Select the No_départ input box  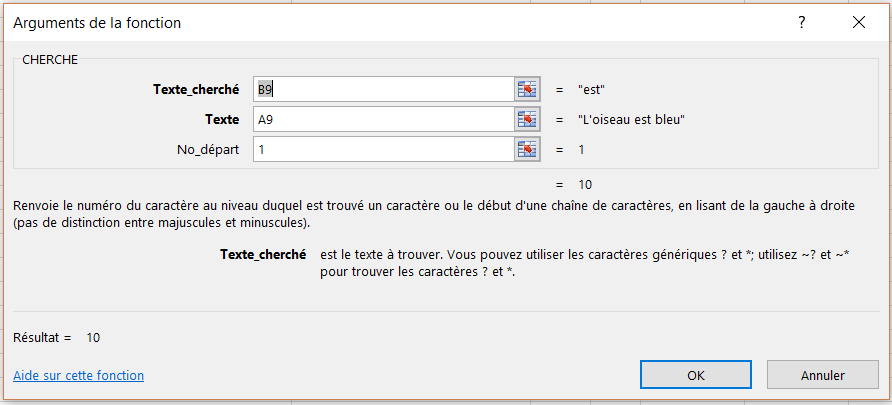(383, 149)
